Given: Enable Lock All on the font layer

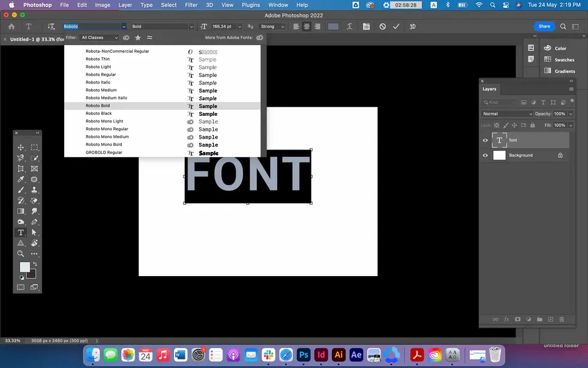Looking at the screenshot, I should (x=532, y=125).
